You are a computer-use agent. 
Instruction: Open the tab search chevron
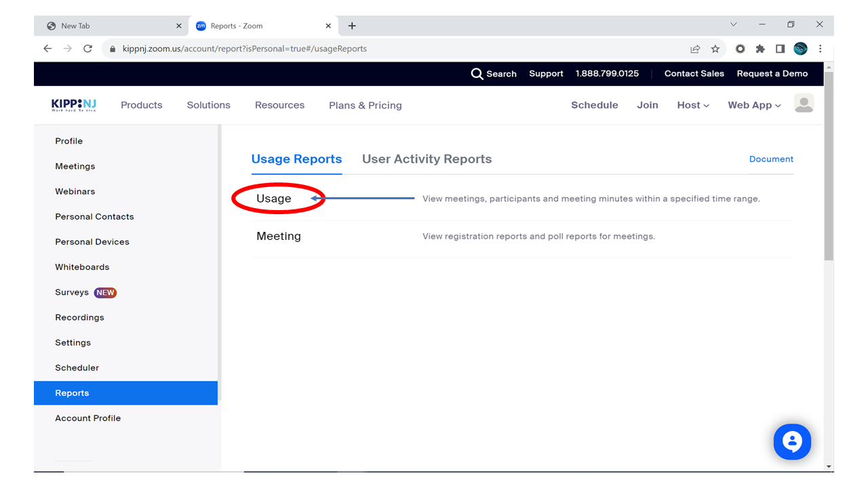(733, 24)
